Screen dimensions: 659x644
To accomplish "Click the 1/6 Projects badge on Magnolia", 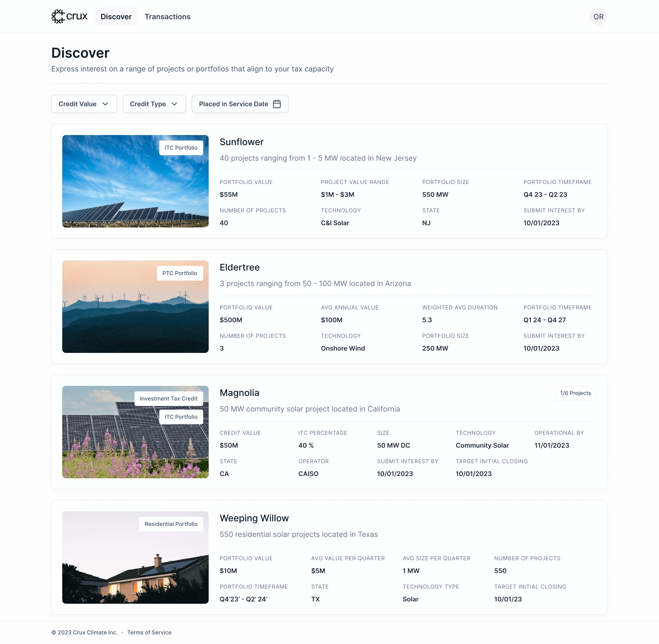I will point(575,393).
